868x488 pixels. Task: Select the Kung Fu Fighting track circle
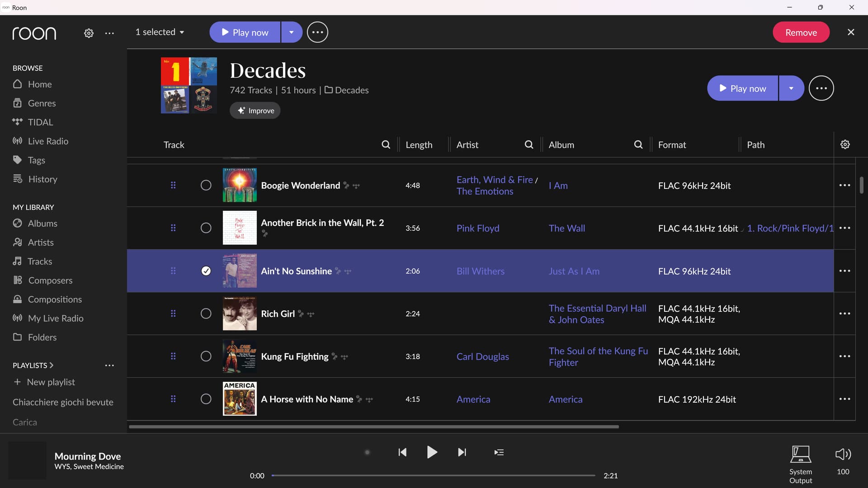[206, 356]
